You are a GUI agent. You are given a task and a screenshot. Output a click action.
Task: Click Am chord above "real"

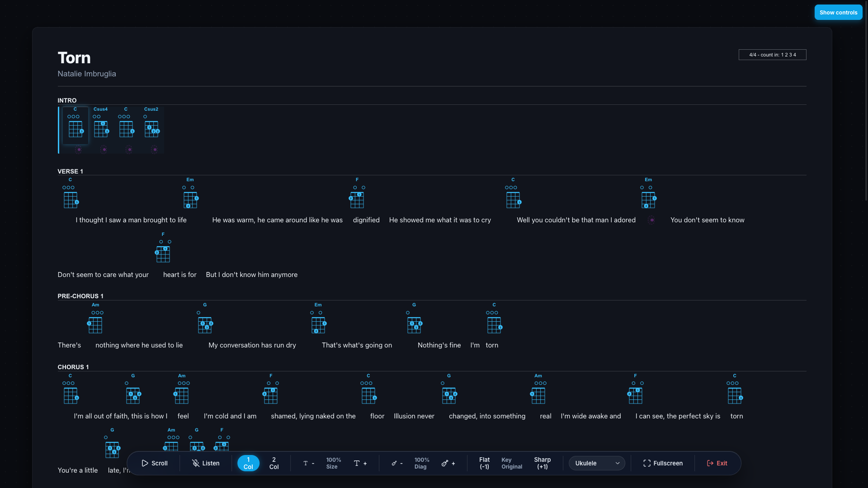pos(538,389)
